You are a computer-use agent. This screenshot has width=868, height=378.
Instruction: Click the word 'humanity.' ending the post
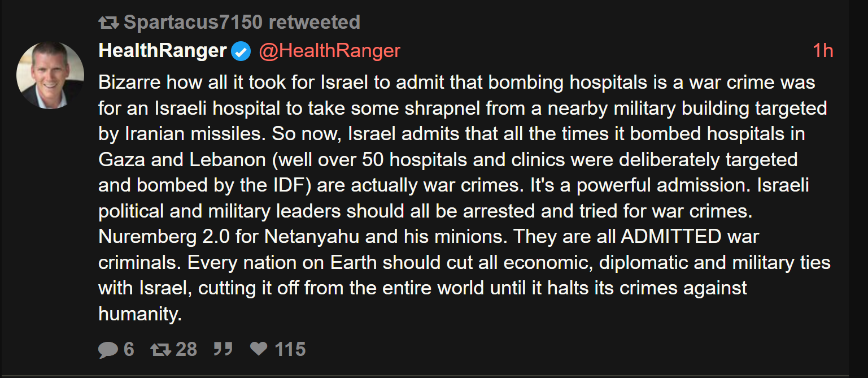point(140,314)
